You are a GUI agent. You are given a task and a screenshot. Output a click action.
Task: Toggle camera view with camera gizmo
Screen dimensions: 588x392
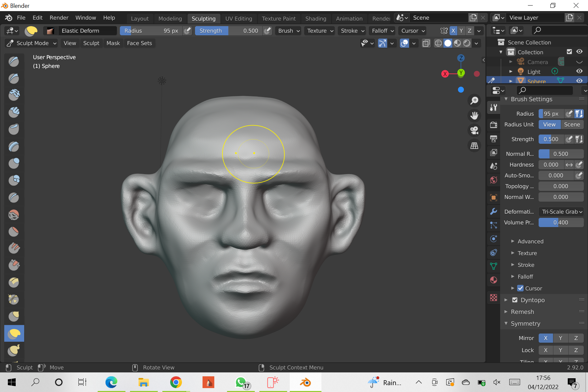point(474,130)
